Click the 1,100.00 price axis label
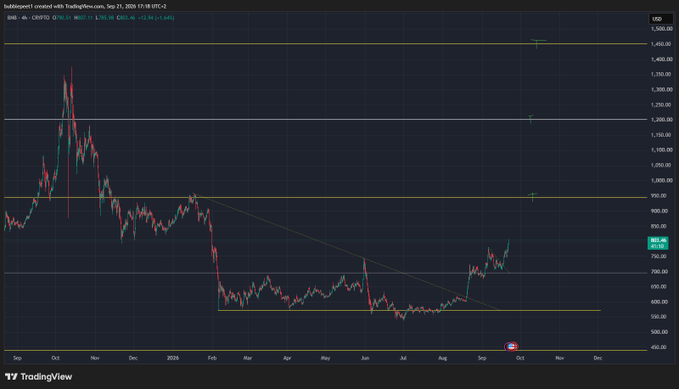 pyautogui.click(x=662, y=150)
